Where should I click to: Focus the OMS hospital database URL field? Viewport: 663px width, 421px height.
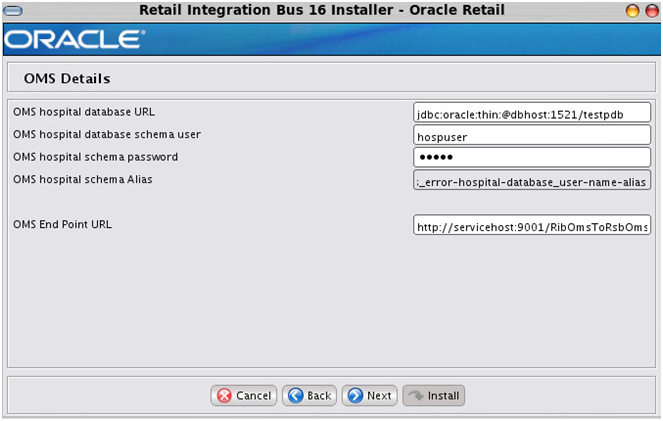pos(531,113)
